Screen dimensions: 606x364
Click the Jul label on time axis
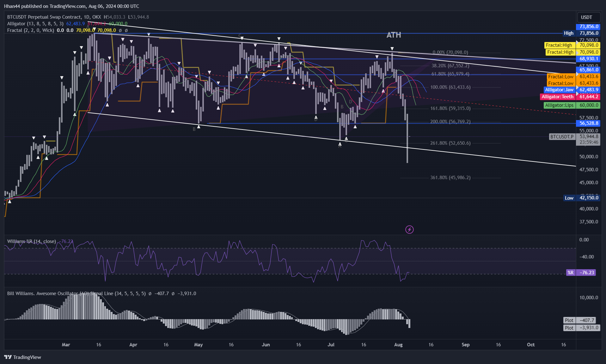coord(331,345)
